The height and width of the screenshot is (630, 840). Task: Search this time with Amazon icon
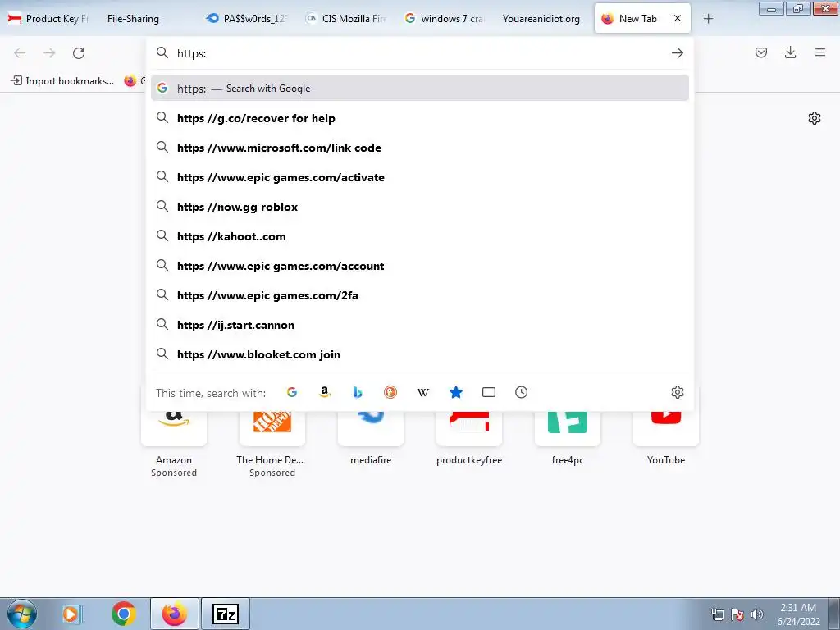point(325,392)
